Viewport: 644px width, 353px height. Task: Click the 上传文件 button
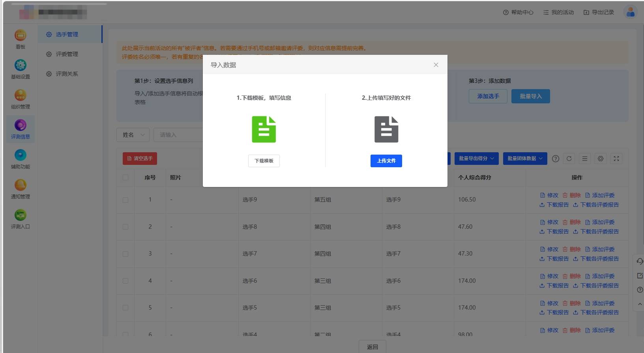pos(386,161)
